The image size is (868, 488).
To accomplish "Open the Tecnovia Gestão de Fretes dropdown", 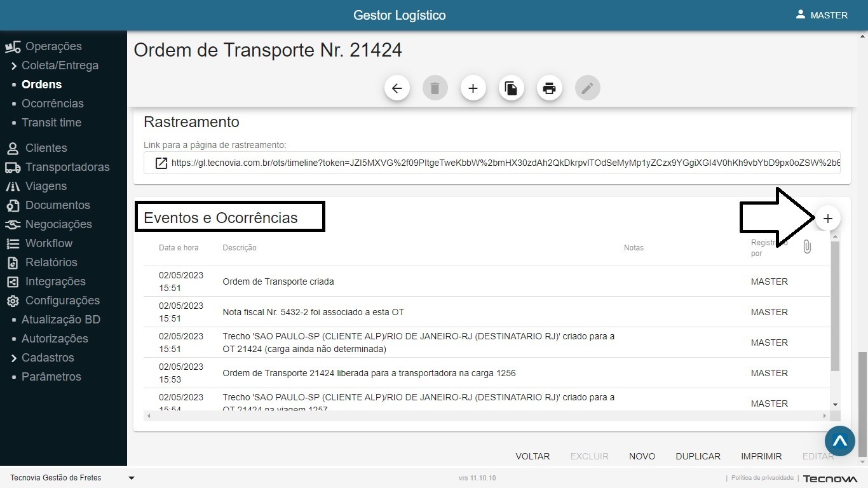I will 132,478.
